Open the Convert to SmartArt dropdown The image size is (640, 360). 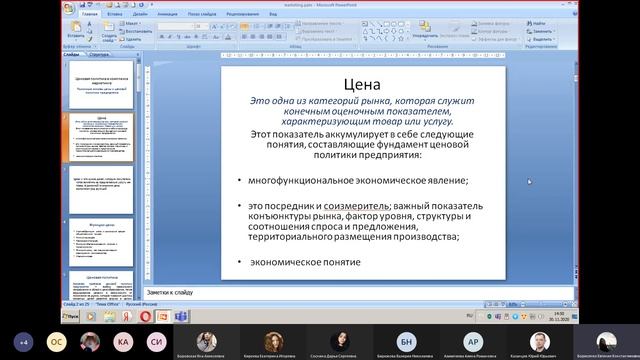click(324, 39)
